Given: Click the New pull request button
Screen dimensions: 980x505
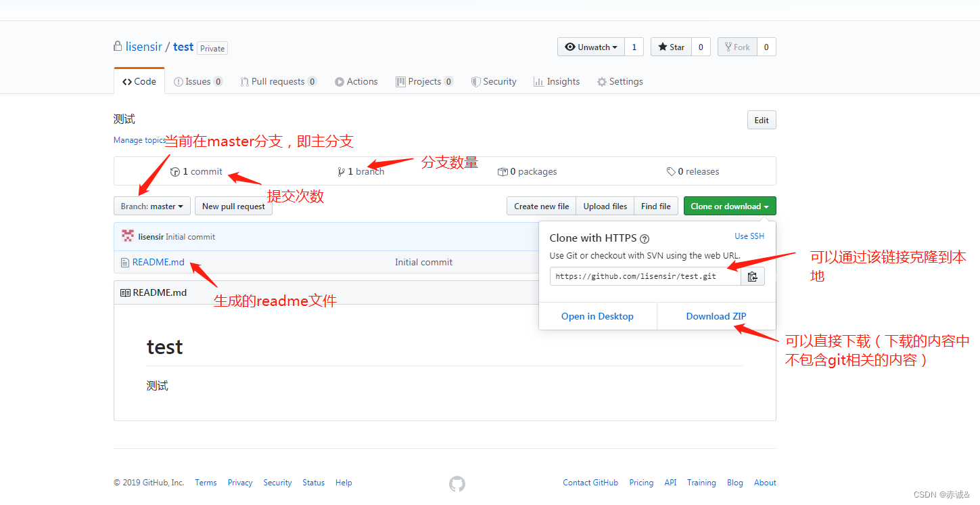Looking at the screenshot, I should tap(233, 206).
